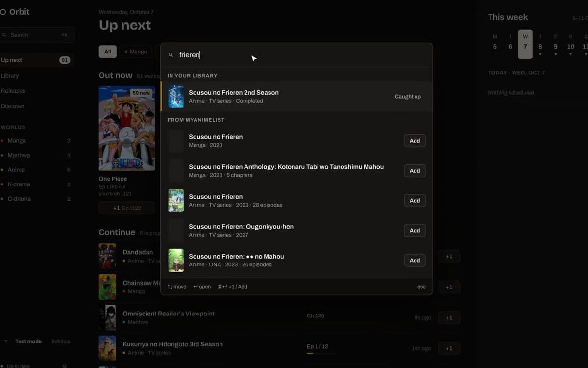This screenshot has height=368, width=588.
Task: Go to Up next in the sidebar
Action: tap(37, 60)
